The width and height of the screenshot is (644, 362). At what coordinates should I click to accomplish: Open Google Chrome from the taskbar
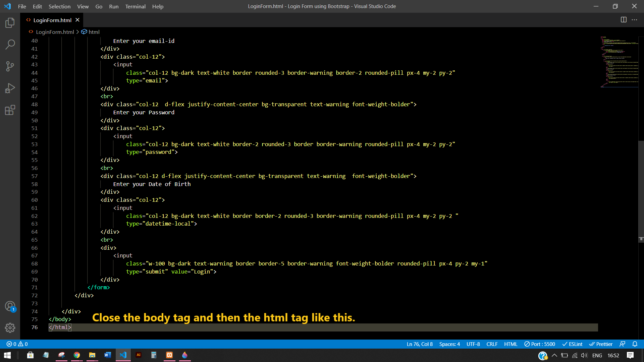pos(77,355)
